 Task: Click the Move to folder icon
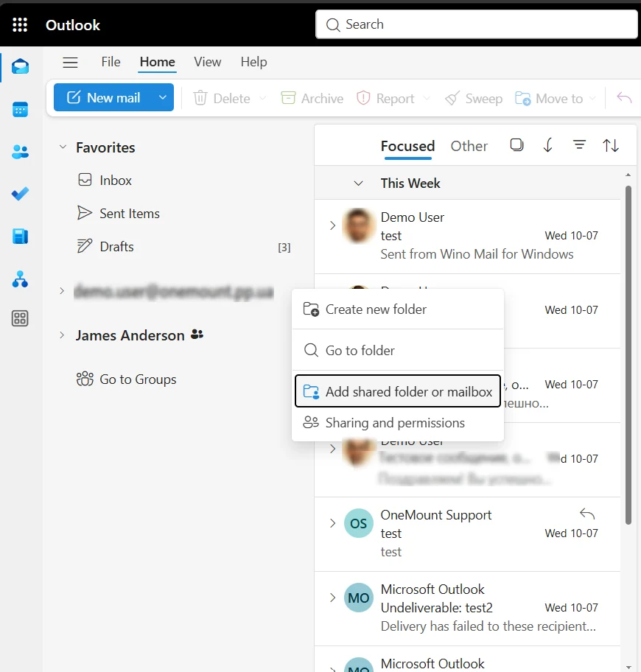522,98
